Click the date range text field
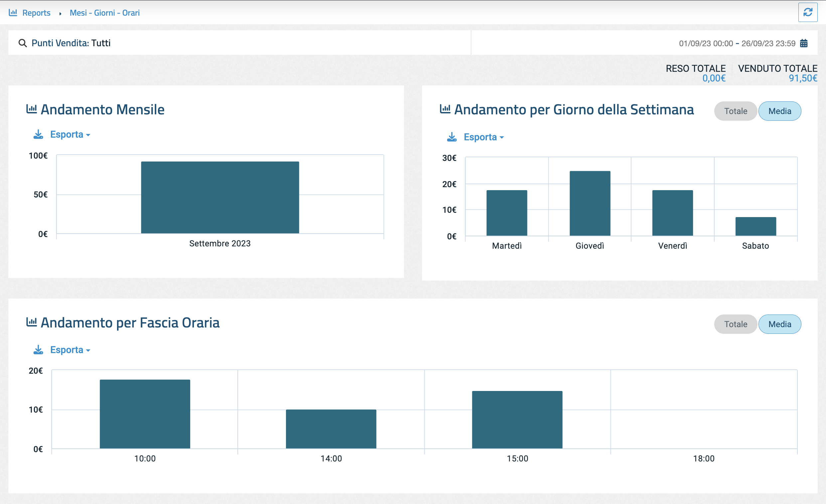 coord(737,44)
